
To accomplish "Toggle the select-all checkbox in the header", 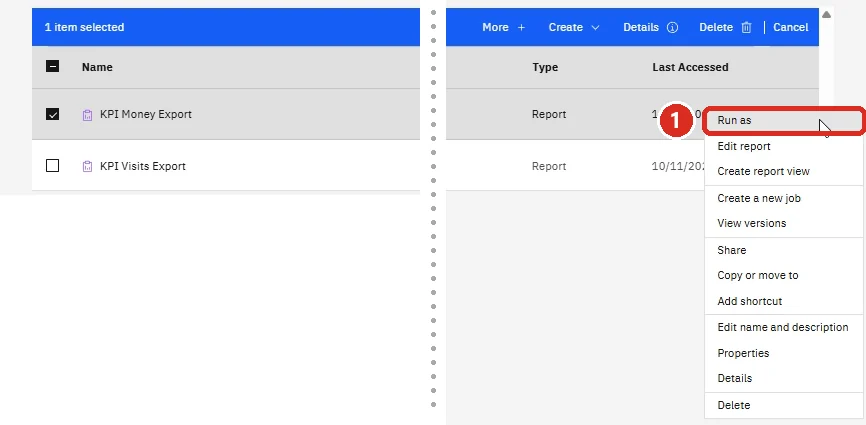I will tap(52, 67).
